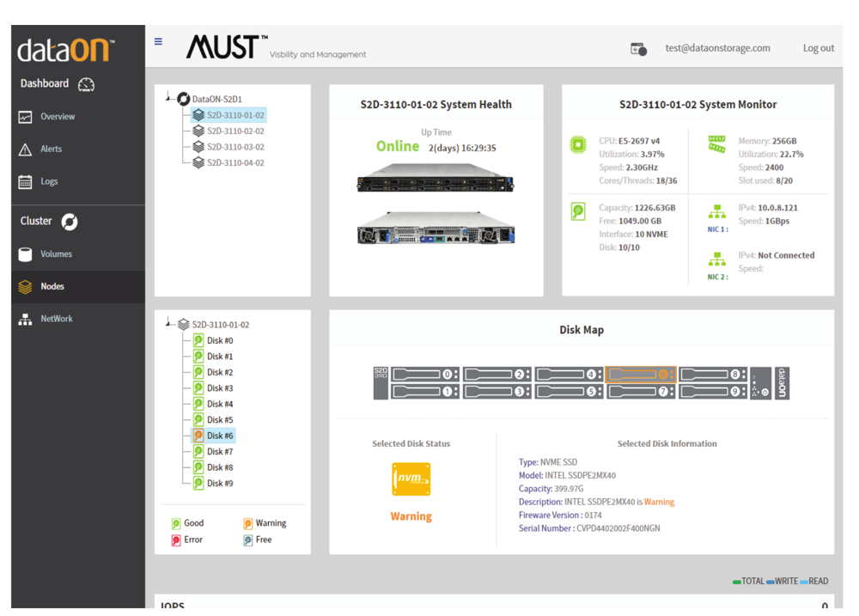Screen dimensions: 859x616
Task: Click the Free legend disk icon
Action: tap(247, 540)
